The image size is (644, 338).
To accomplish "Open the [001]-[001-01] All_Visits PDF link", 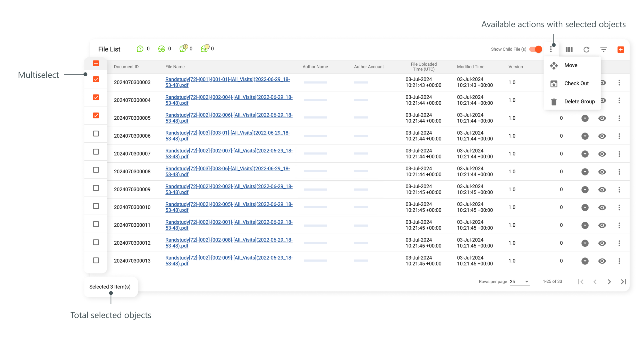I will (x=227, y=82).
